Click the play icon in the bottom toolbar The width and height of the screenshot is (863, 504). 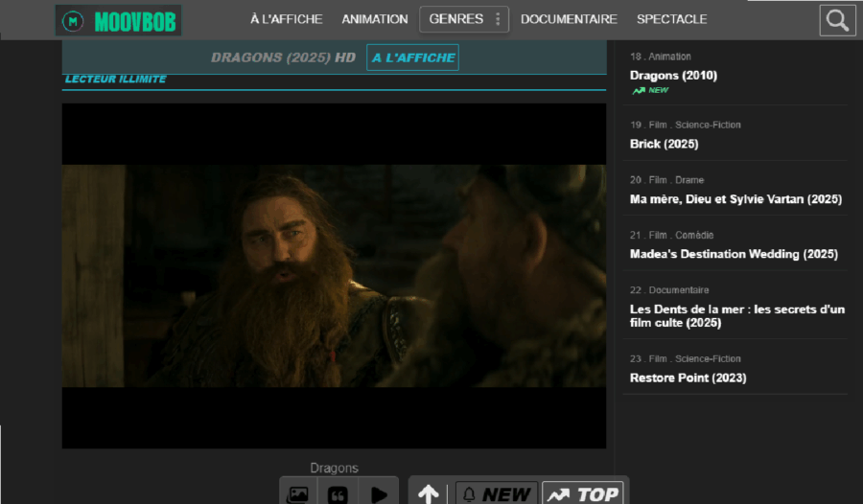point(379,494)
